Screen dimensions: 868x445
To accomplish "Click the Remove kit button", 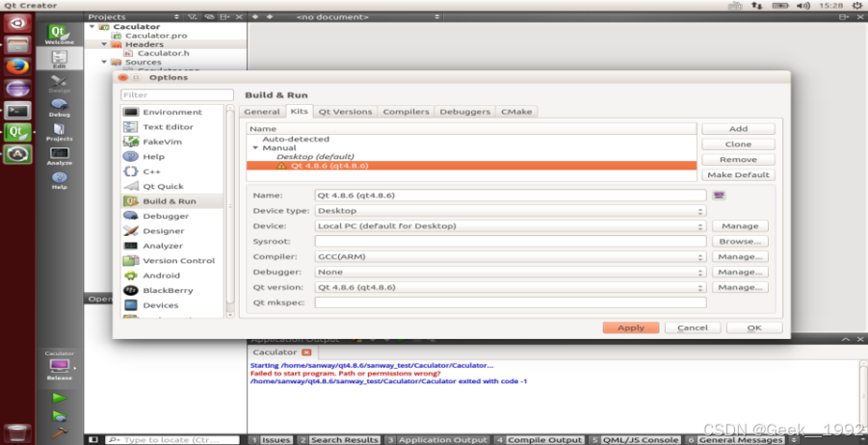I will (738, 159).
